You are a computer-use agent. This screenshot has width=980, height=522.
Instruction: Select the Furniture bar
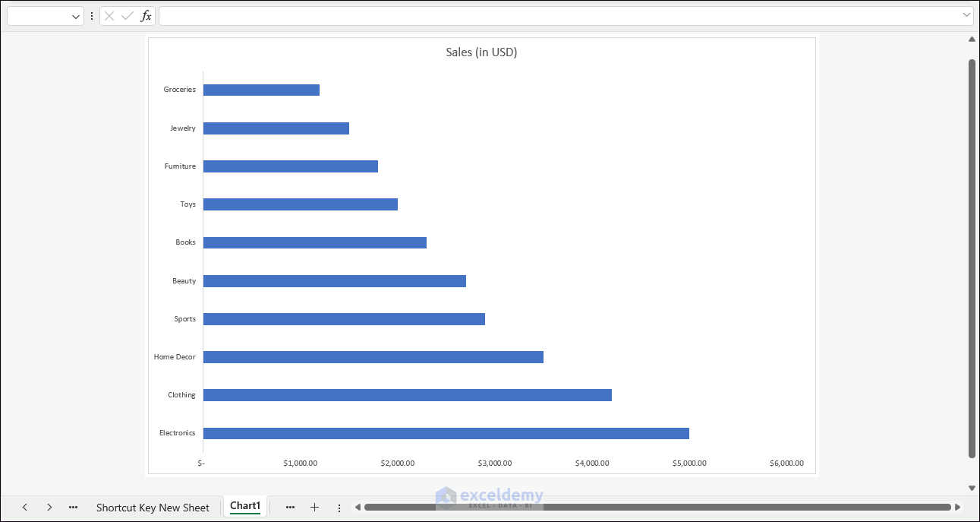click(x=291, y=166)
